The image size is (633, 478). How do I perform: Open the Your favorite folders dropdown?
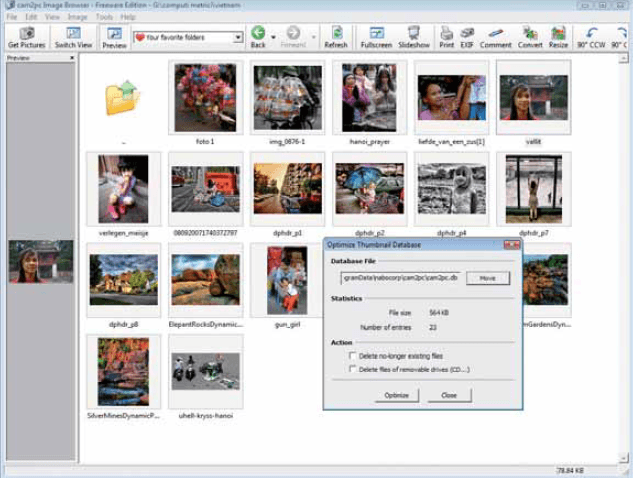[238, 37]
